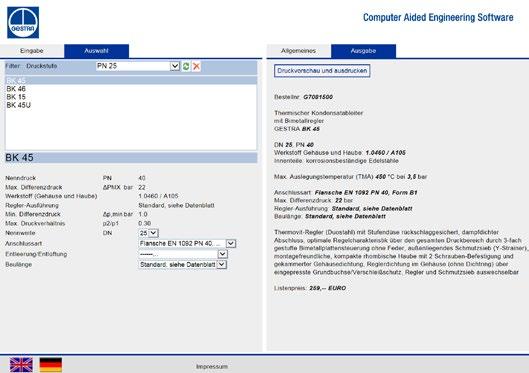Click the Thermischer Kondensatableiter text

click(x=318, y=113)
